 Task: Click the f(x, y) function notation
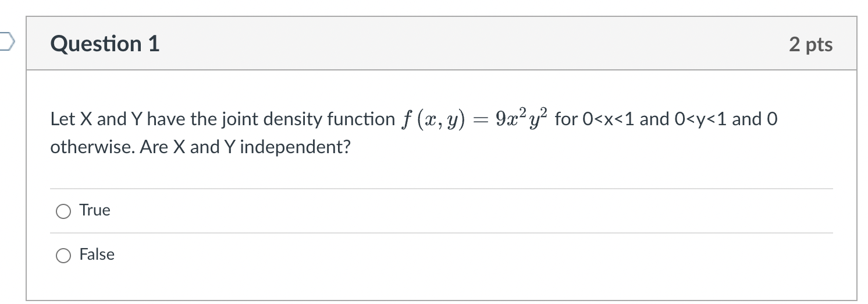[x=435, y=120]
